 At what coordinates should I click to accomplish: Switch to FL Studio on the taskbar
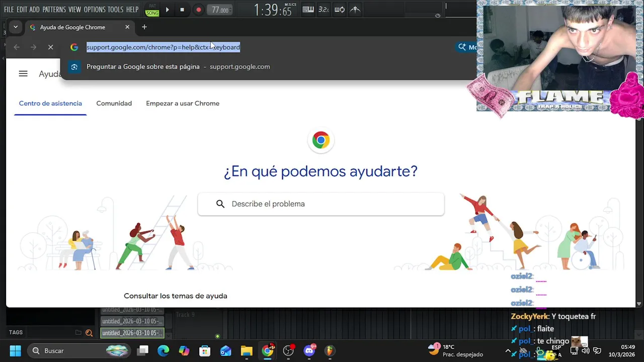(330, 351)
